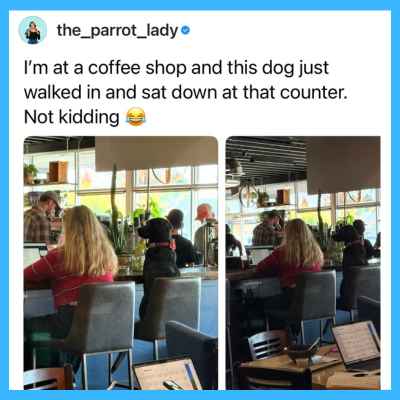Image resolution: width=400 pixels, height=400 pixels.
Task: Open the the_parrot_lady username link
Action: click(117, 31)
